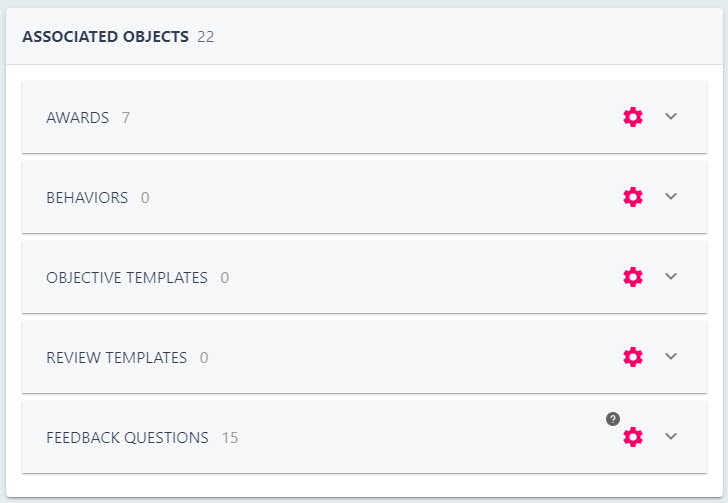Image resolution: width=728 pixels, height=503 pixels.
Task: Select the Feedback Questions row label
Action: click(x=127, y=438)
